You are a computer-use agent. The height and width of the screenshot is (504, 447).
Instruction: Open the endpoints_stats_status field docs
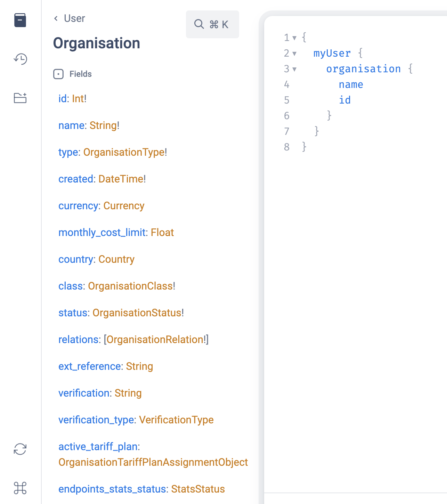[112, 489]
